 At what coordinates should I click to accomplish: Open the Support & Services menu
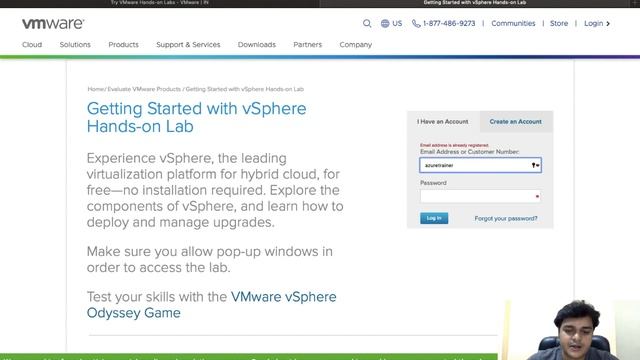pyautogui.click(x=188, y=44)
